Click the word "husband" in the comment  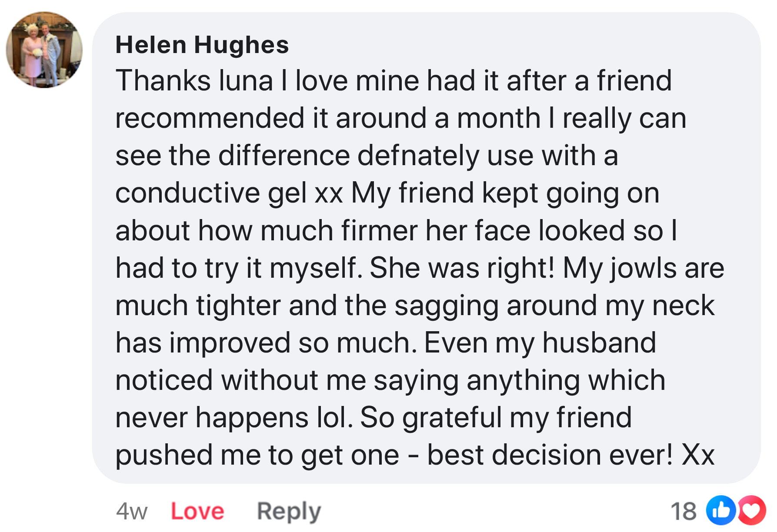(599, 342)
